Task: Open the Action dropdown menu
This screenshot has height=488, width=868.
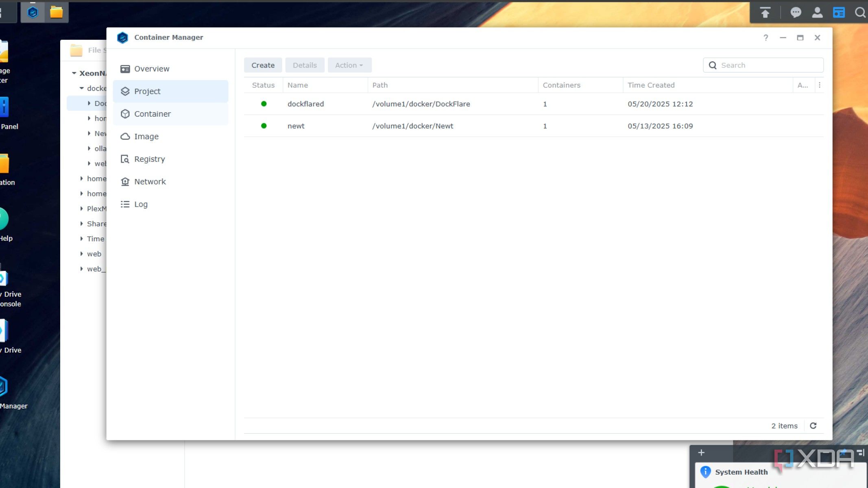Action: [349, 65]
